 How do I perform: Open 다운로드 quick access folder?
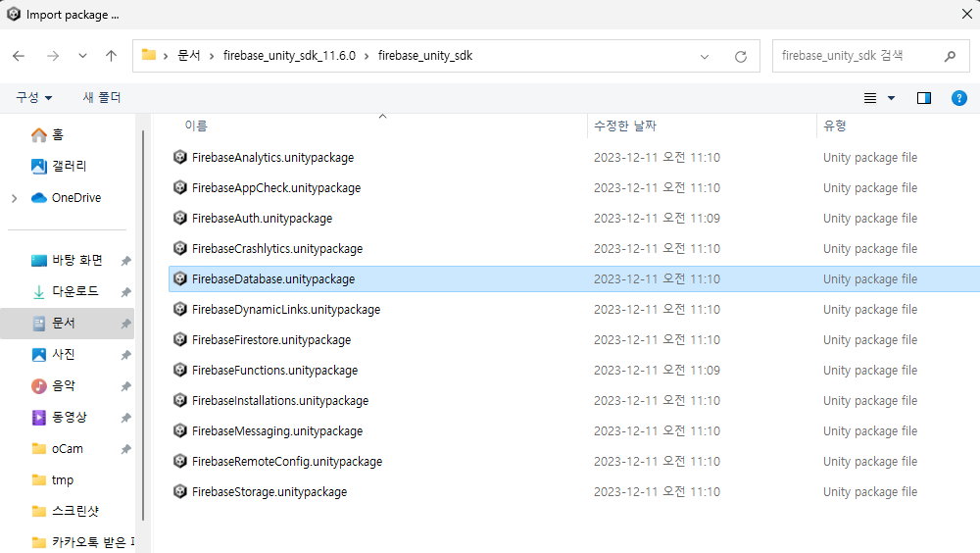coord(68,291)
